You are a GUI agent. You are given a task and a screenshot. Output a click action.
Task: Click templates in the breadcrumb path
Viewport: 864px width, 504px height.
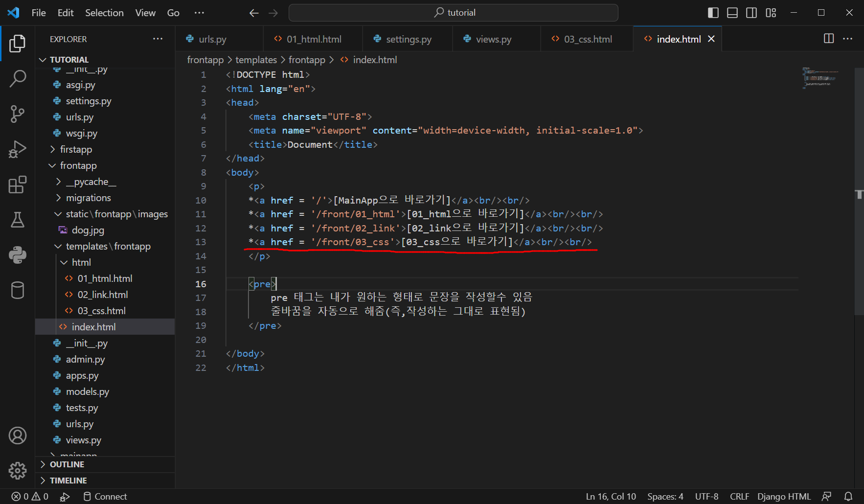click(256, 60)
